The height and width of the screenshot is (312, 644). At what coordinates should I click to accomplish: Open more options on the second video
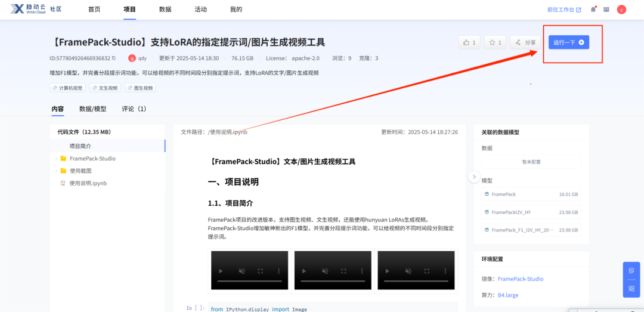click(363, 271)
